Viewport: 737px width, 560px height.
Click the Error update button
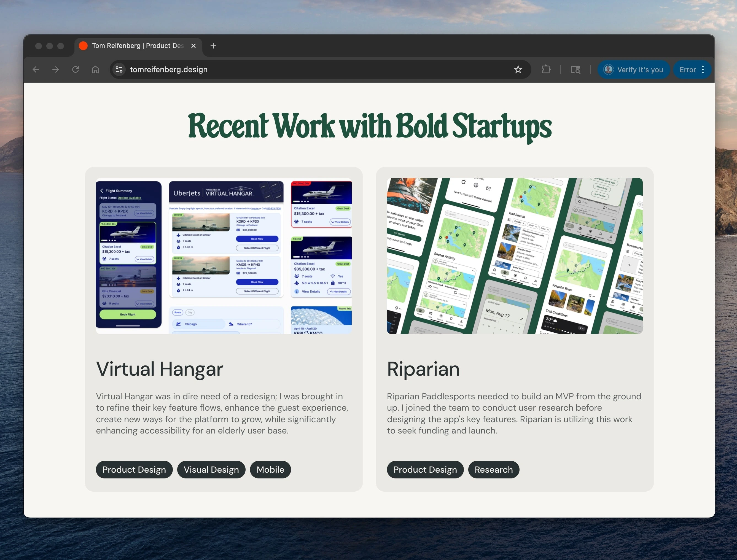[687, 69]
